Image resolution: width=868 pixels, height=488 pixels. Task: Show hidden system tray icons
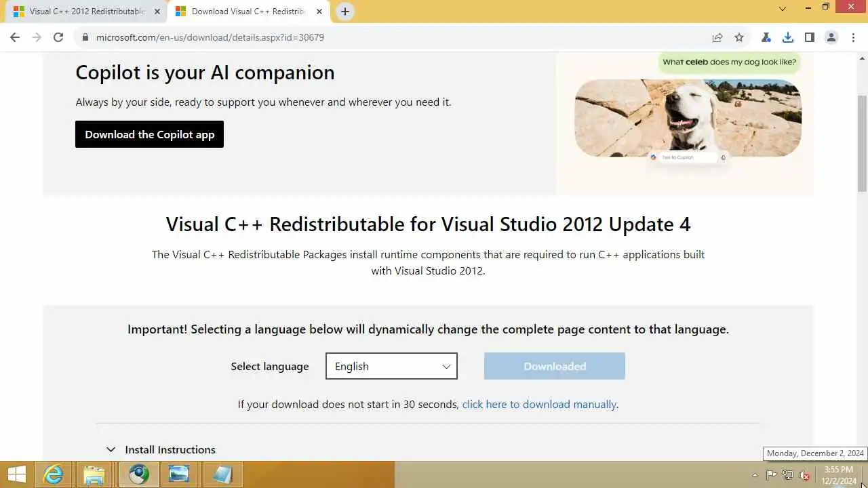click(755, 475)
